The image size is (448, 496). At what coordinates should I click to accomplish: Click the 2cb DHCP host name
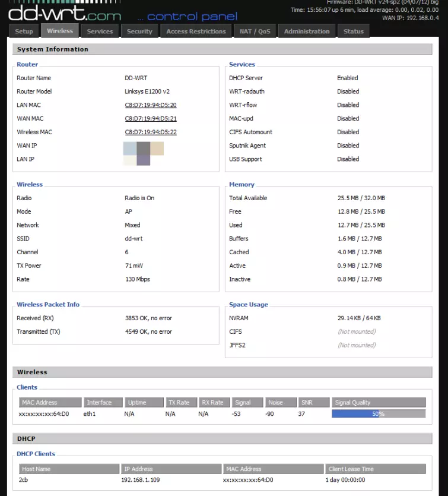24,480
